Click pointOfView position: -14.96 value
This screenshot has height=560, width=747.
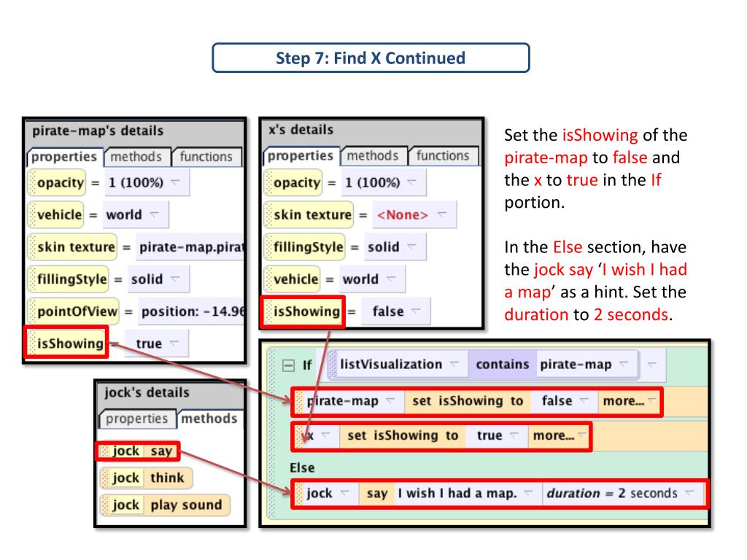click(192, 311)
